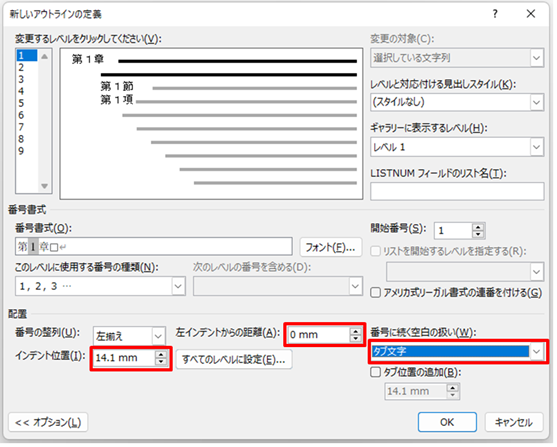Select level 5 in level list

point(22,104)
